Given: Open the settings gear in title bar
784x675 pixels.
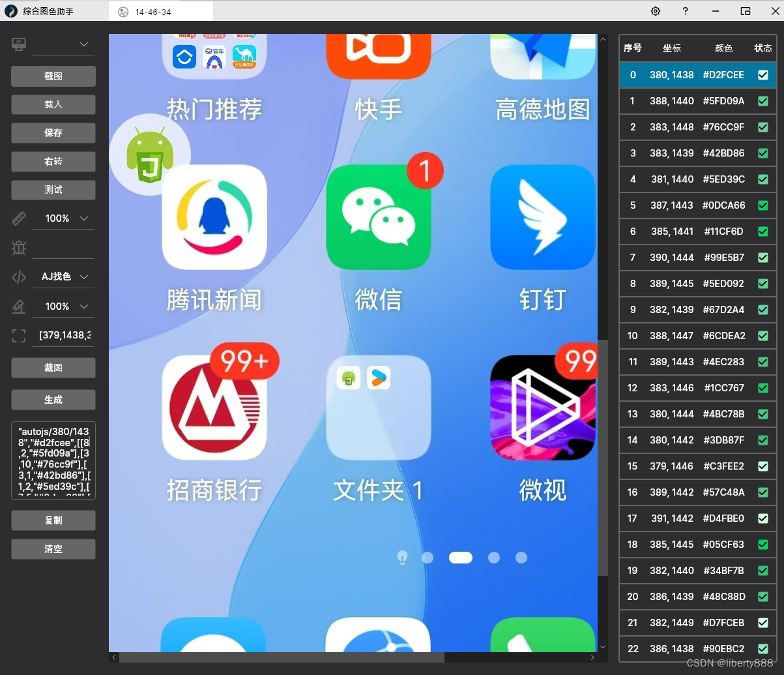Looking at the screenshot, I should pyautogui.click(x=656, y=11).
